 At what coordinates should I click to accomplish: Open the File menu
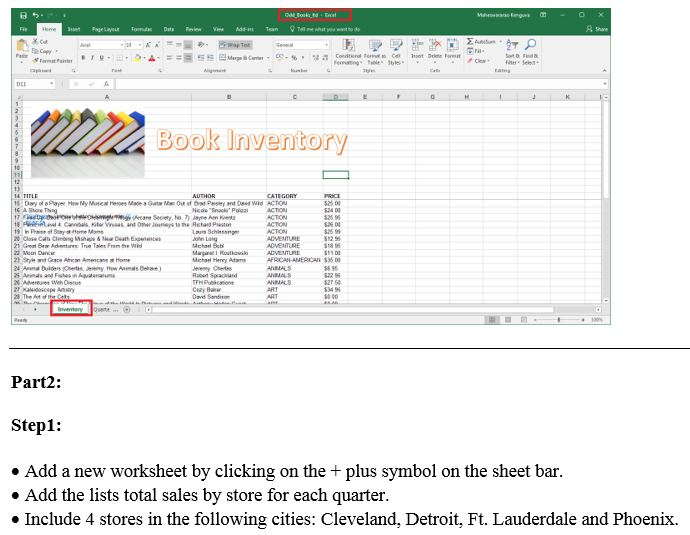[24, 29]
